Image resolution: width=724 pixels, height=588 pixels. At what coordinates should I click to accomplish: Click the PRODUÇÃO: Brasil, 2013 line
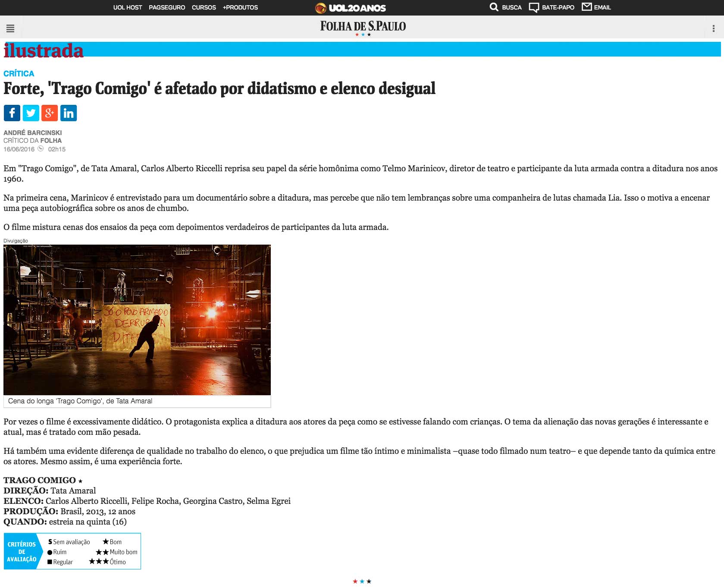click(69, 511)
